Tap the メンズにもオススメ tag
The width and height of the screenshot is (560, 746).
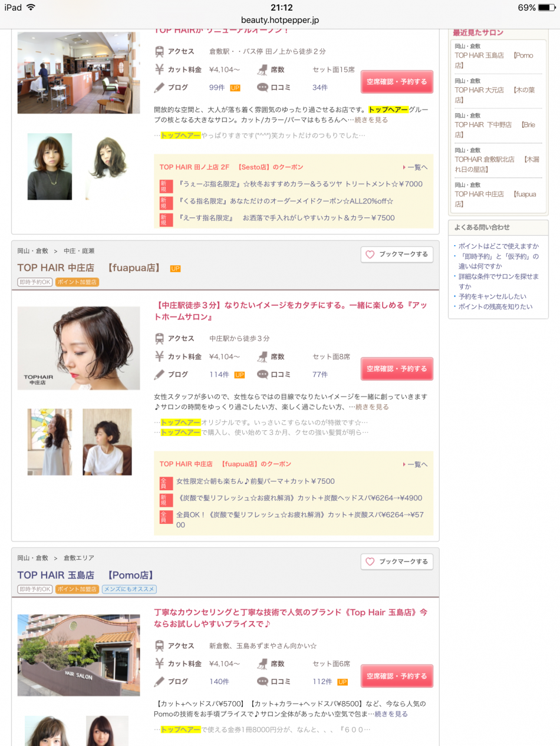(x=129, y=589)
